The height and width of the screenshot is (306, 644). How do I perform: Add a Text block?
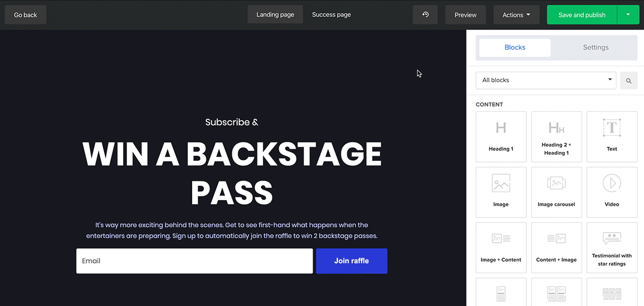[x=612, y=136]
